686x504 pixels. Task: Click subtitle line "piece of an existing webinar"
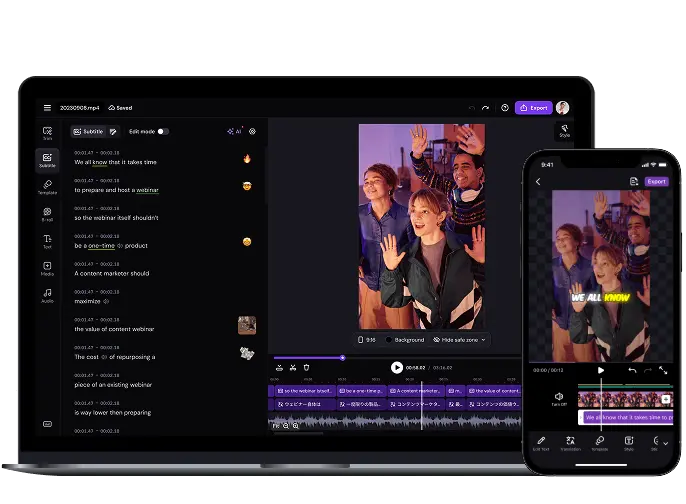pos(113,385)
